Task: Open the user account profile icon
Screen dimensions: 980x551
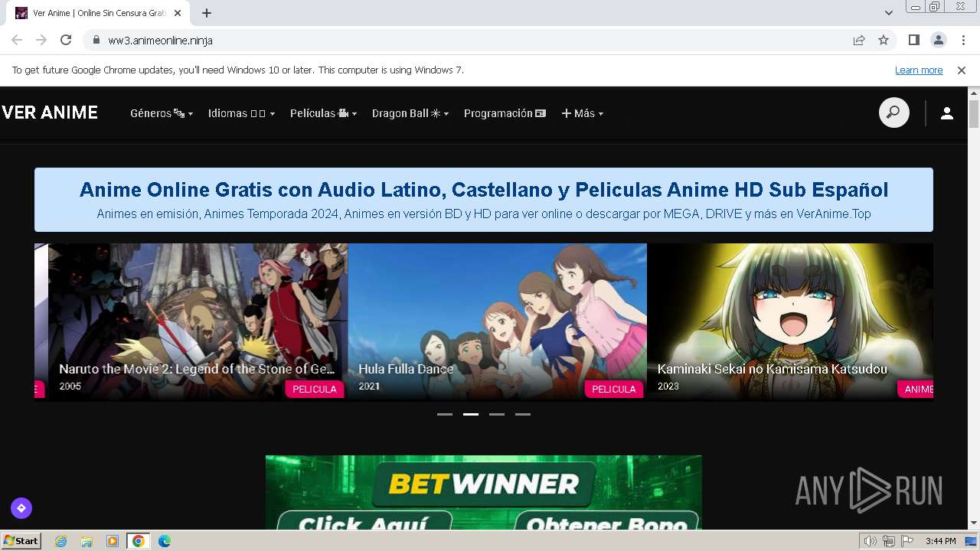Action: tap(947, 113)
